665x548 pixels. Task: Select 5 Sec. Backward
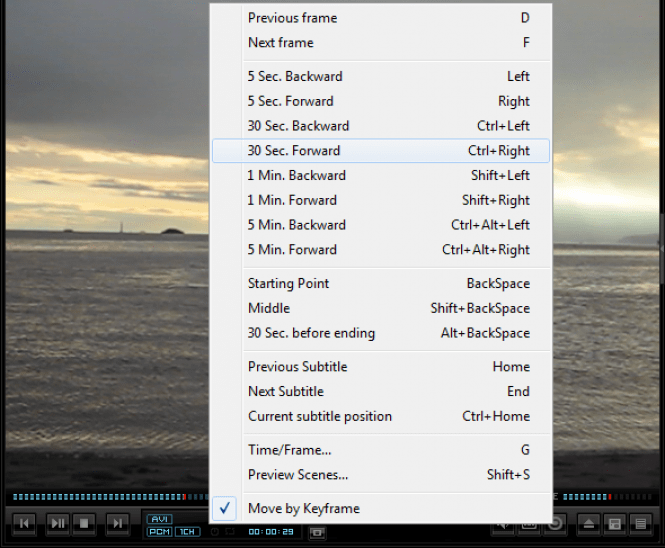pos(381,76)
